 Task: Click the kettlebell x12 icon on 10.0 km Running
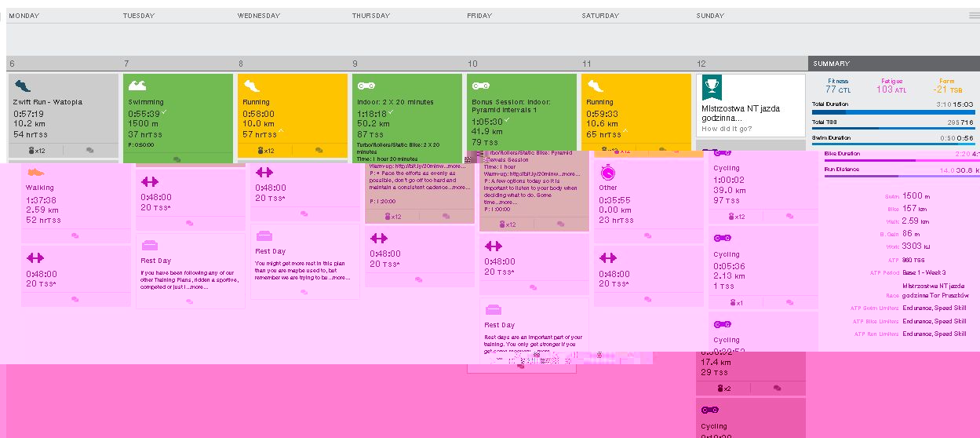point(265,151)
